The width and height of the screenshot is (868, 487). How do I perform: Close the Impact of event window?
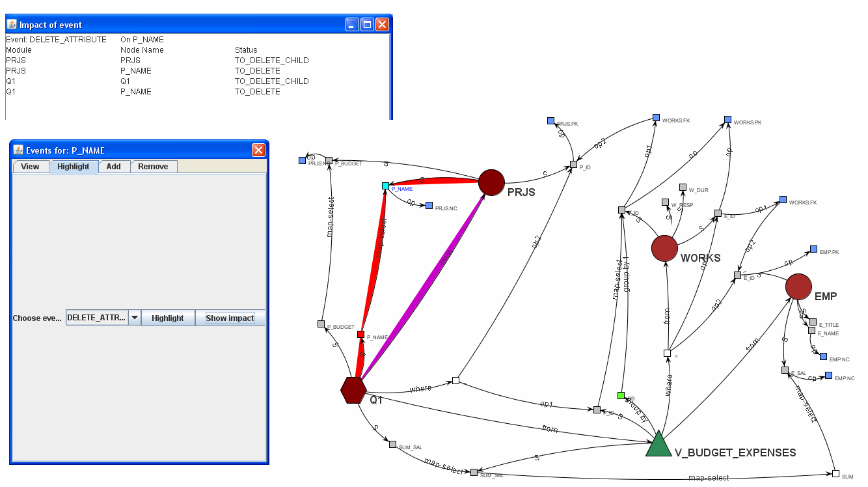pos(382,25)
